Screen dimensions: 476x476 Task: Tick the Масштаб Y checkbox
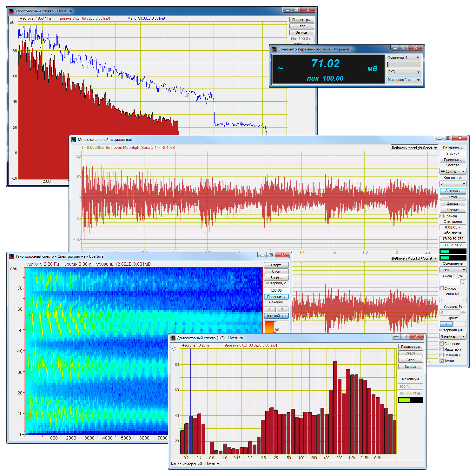[x=441, y=349]
